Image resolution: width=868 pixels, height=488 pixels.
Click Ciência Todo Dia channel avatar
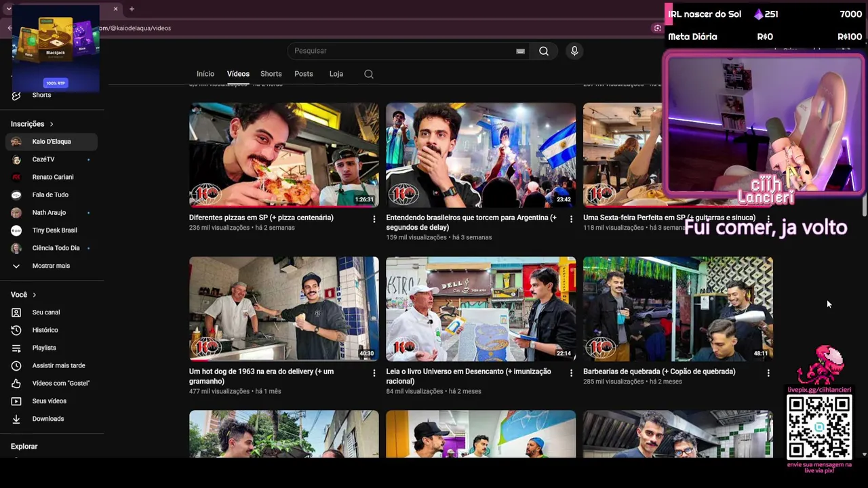[16, 248]
